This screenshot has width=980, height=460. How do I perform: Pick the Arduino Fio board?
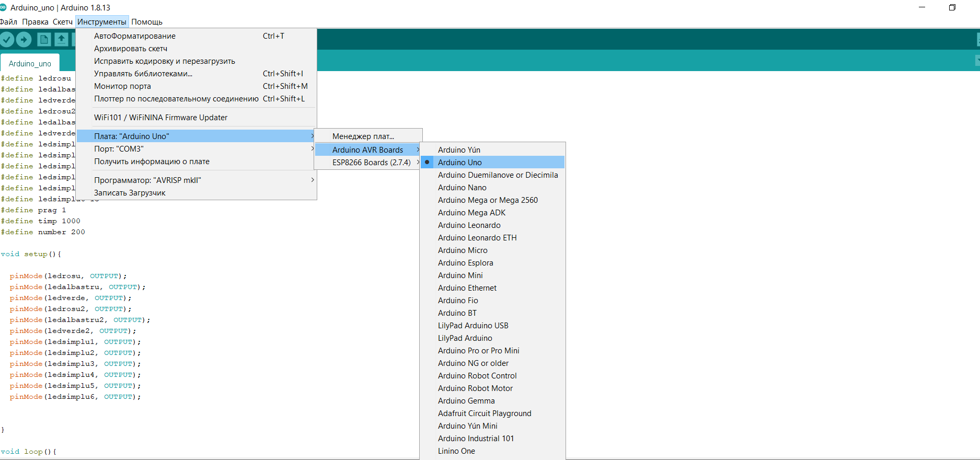(492, 301)
